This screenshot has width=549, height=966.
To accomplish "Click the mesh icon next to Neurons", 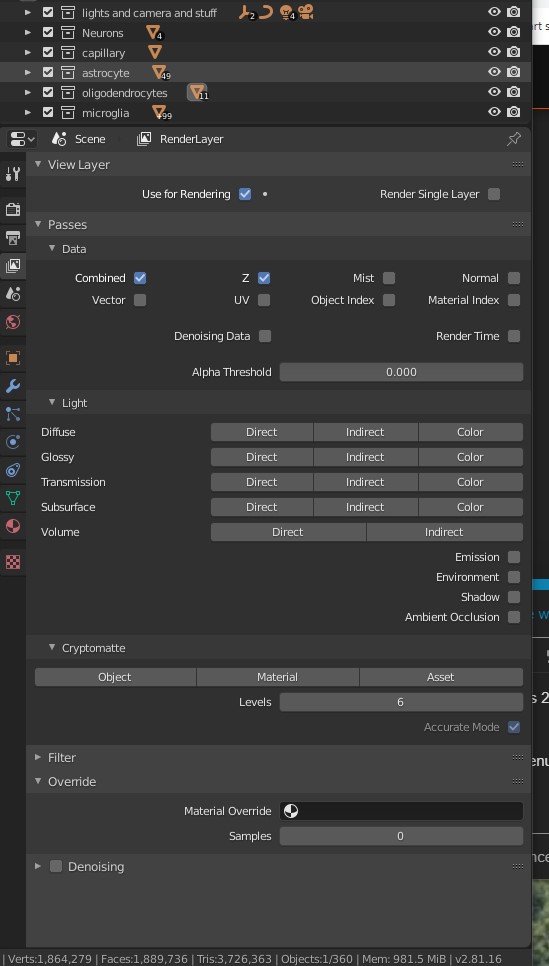I will click(153, 32).
